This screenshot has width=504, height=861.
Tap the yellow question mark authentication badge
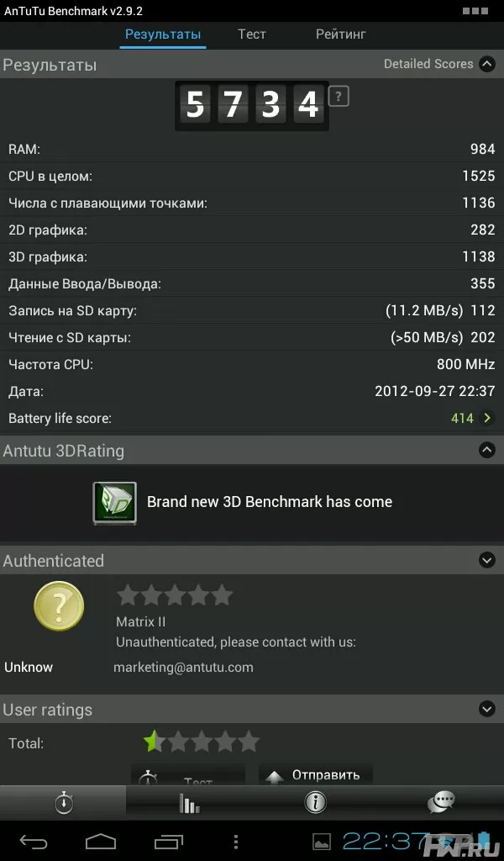60,606
